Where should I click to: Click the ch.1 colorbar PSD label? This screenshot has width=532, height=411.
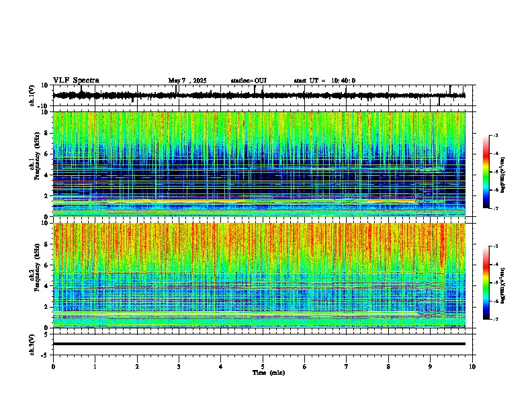pos(503,175)
